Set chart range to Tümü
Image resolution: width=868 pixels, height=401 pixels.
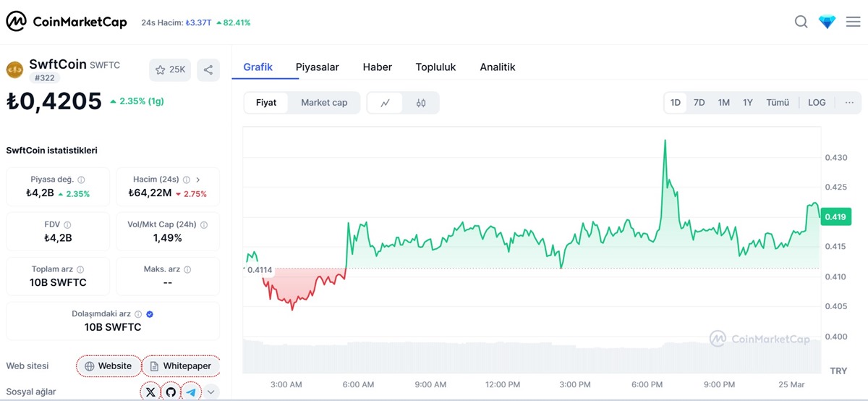tap(778, 103)
